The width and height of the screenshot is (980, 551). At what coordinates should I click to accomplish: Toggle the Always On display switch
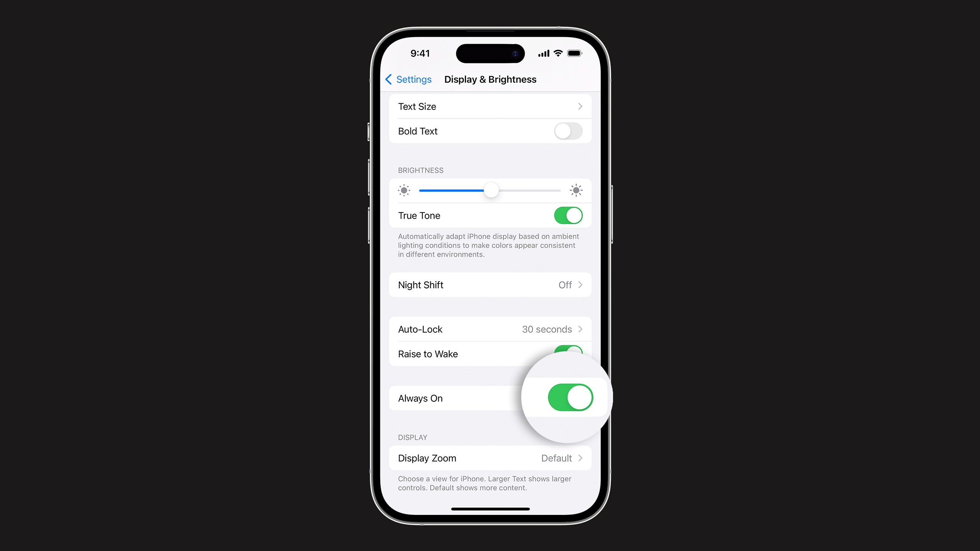pos(569,397)
